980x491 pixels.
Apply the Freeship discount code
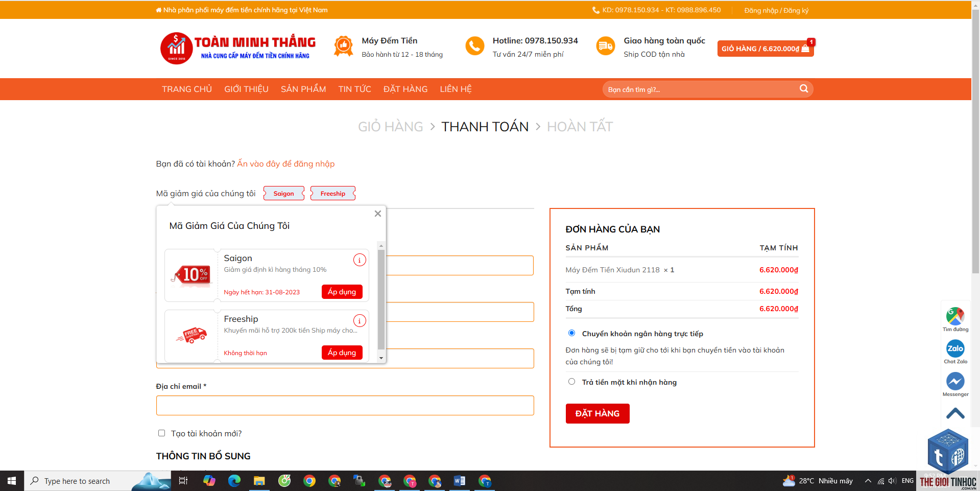(342, 353)
